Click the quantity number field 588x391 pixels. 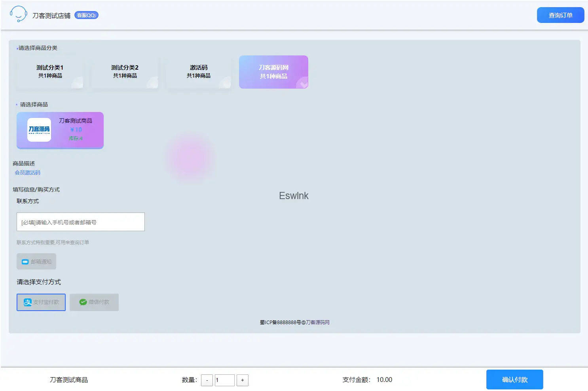pos(224,380)
